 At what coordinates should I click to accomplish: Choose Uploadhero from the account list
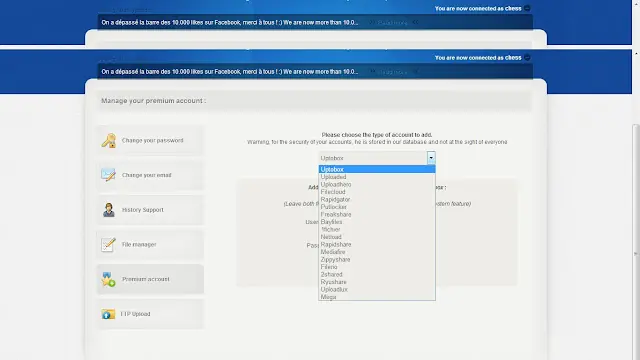[x=377, y=184]
